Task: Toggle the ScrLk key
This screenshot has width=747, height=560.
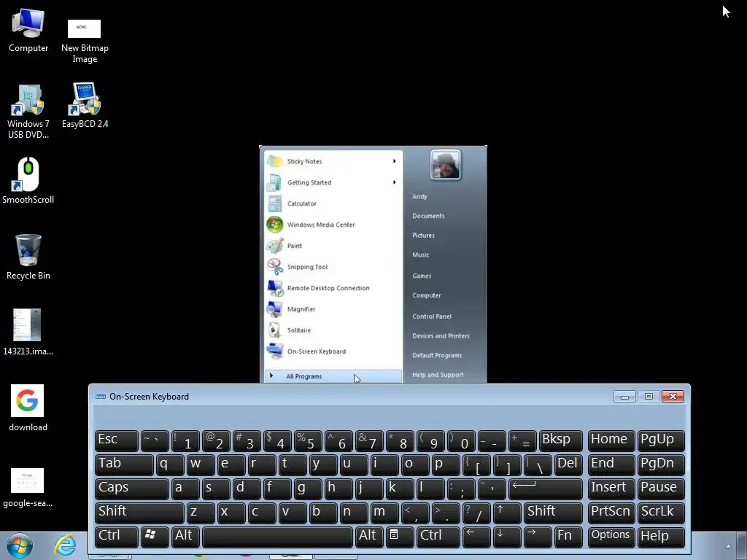Action: coord(660,513)
